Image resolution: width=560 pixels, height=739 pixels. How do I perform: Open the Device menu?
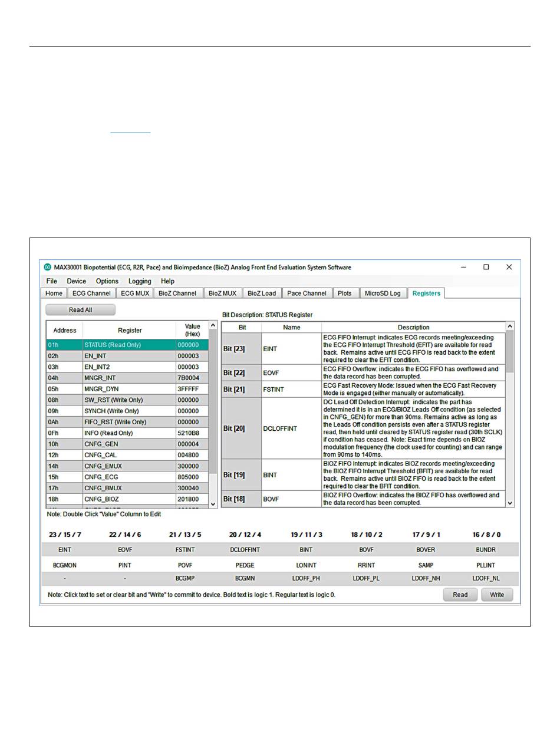77,281
